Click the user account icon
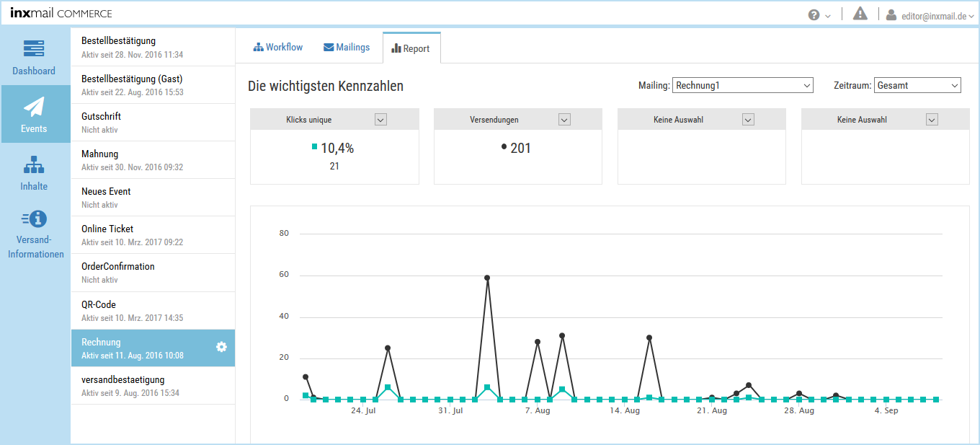This screenshot has height=445, width=980. pos(891,14)
